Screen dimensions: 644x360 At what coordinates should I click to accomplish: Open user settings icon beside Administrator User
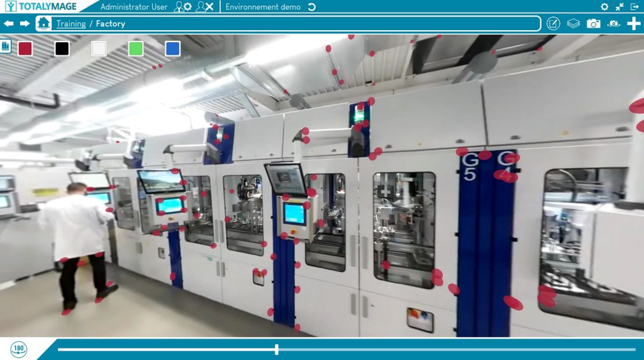point(183,6)
